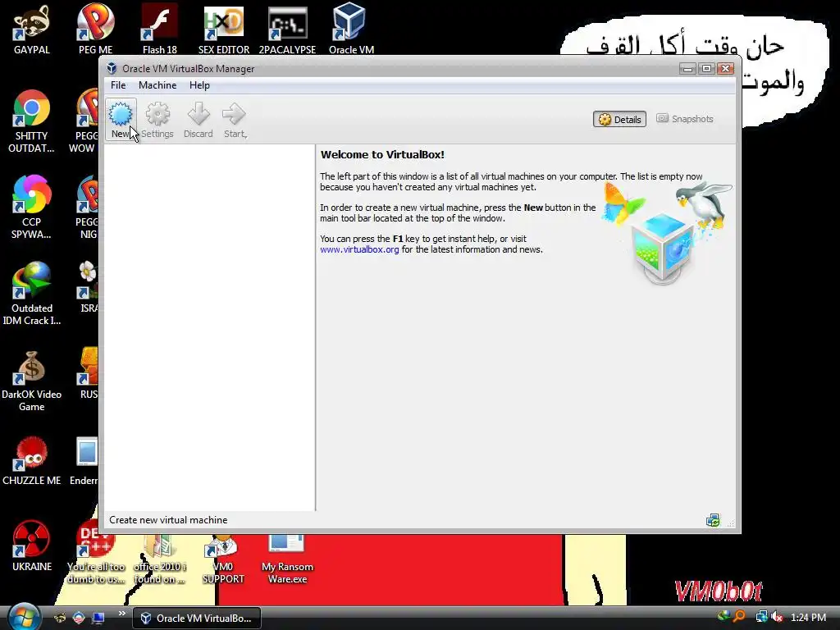Switch to the Snapshots view button
Screen dimensions: 840x630
point(685,119)
